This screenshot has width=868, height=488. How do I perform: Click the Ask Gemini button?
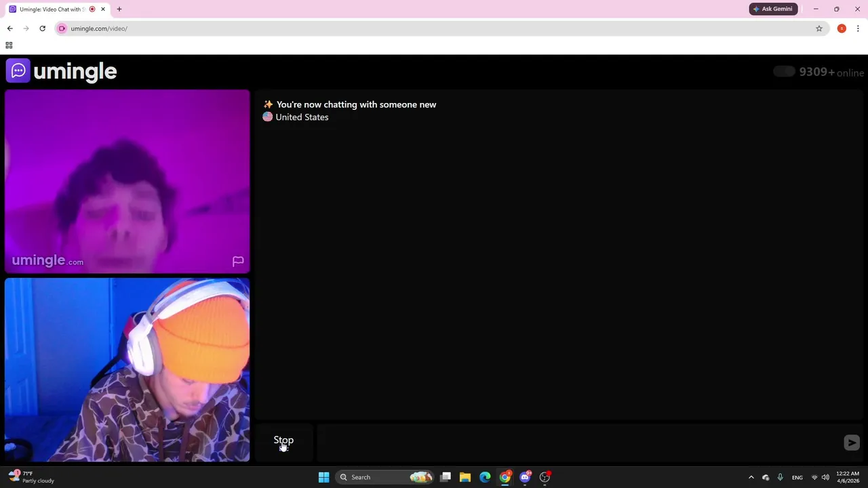point(773,9)
